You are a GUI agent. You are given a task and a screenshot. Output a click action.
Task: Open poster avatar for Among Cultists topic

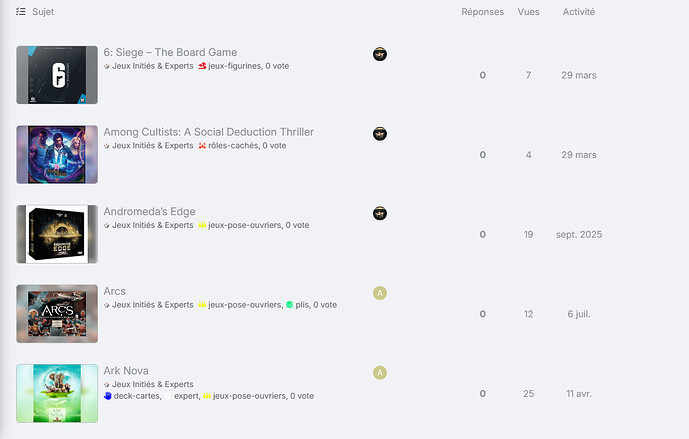pos(380,134)
